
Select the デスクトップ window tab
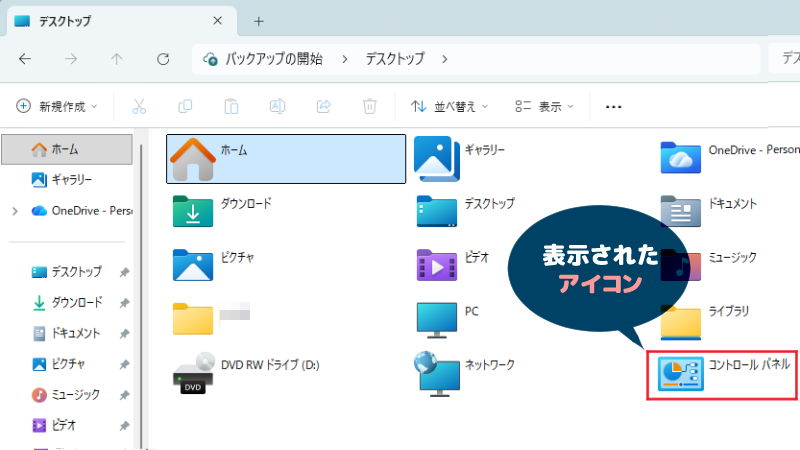click(121, 21)
